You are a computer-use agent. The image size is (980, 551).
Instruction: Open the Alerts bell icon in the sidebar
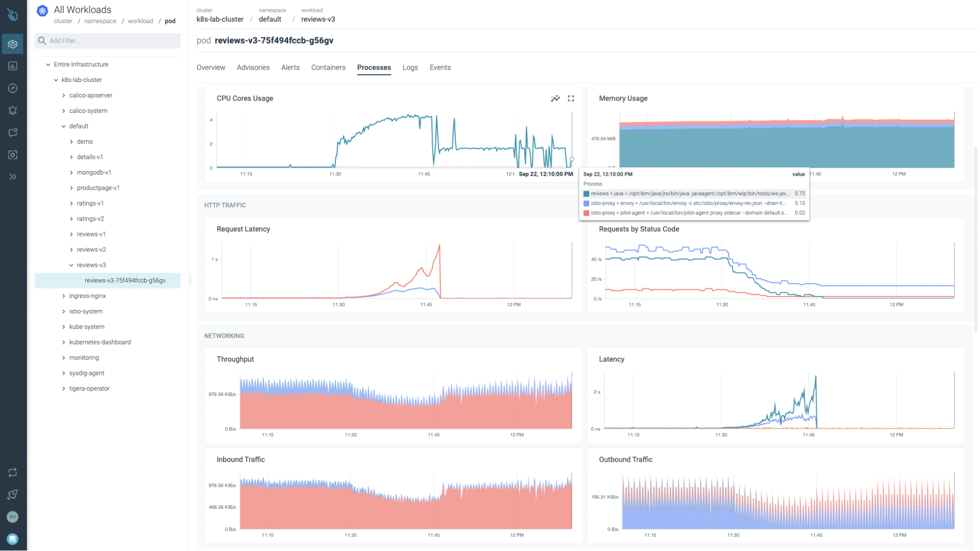tap(12, 110)
